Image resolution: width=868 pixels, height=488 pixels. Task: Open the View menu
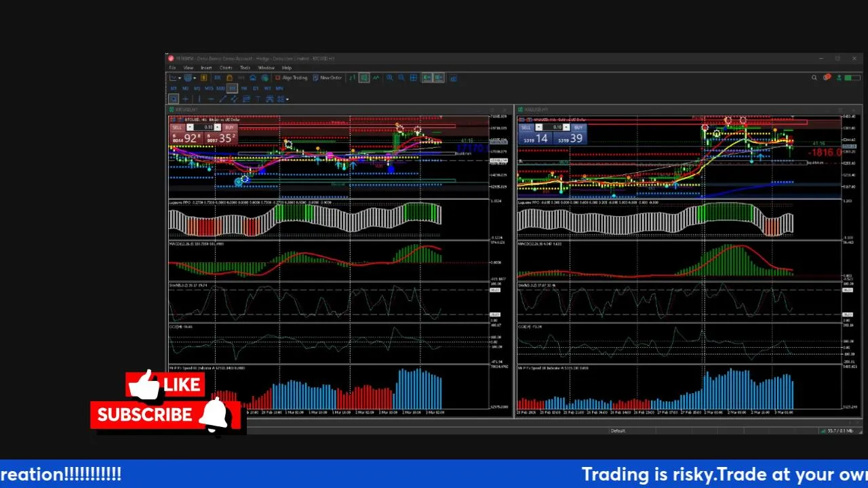click(x=188, y=68)
